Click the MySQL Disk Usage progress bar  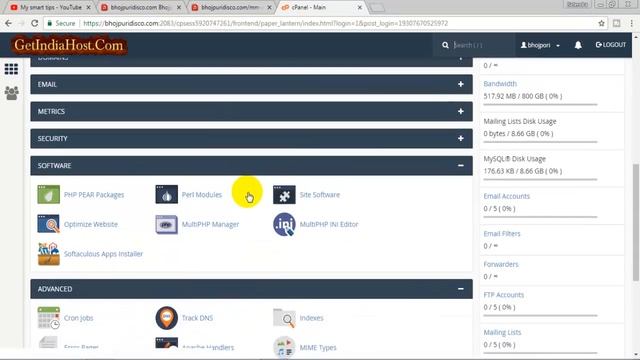point(540,179)
